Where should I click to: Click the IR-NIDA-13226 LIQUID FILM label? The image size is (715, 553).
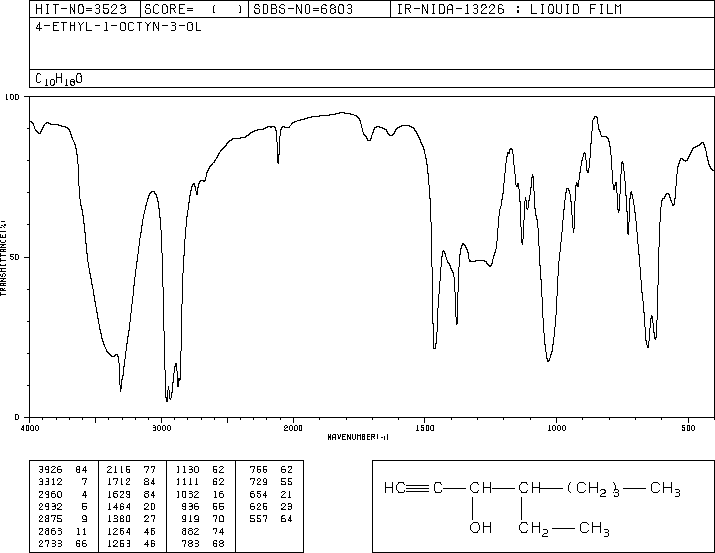509,9
